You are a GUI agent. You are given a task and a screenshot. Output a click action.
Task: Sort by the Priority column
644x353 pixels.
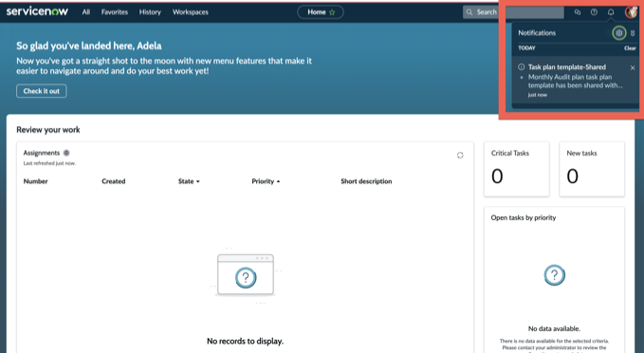pos(266,181)
